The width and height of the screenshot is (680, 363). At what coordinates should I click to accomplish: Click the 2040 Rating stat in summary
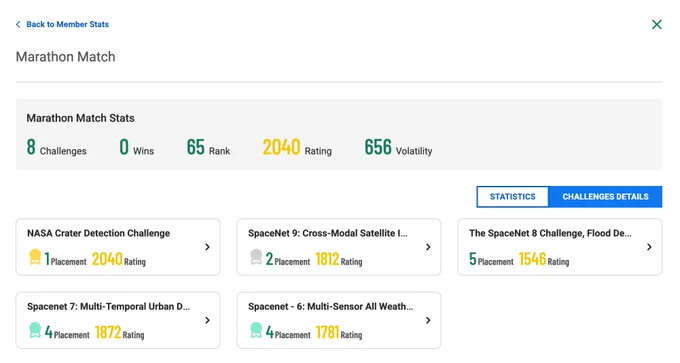click(x=297, y=147)
